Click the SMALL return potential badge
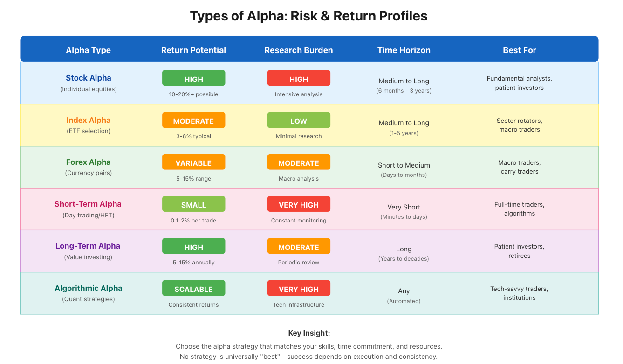Viewport: 623px width, 364px height. click(x=193, y=204)
